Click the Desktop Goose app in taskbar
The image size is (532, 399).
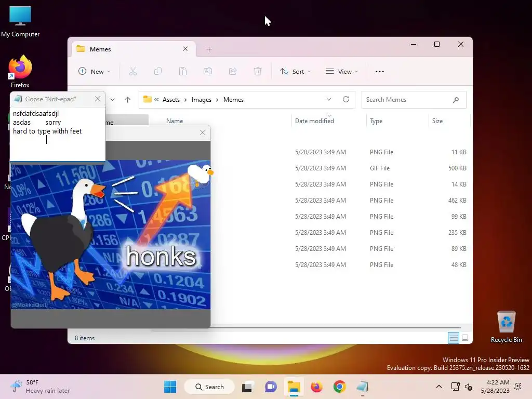tap(362, 387)
